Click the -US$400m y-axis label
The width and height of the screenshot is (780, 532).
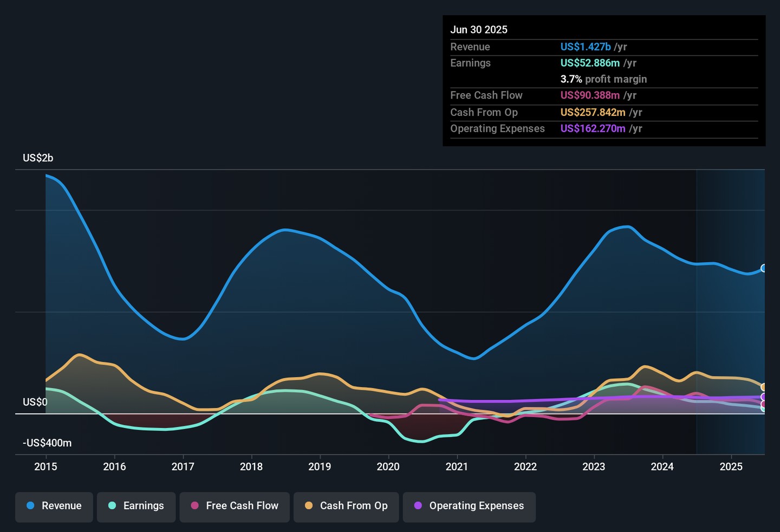(x=47, y=443)
